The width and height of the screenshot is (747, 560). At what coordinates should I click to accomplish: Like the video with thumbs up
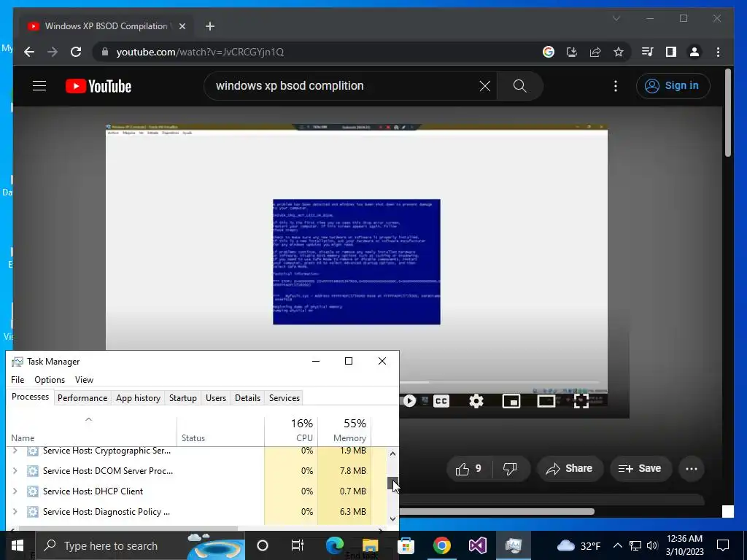coord(469,469)
